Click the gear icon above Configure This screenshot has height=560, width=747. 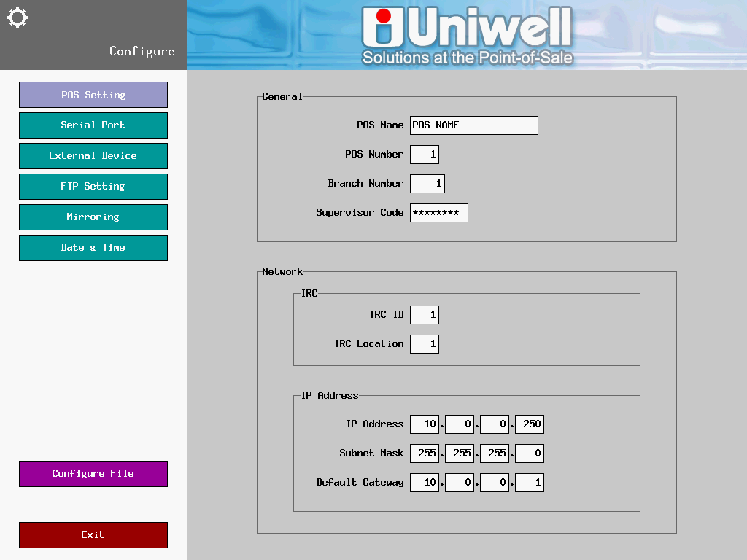[x=18, y=17]
